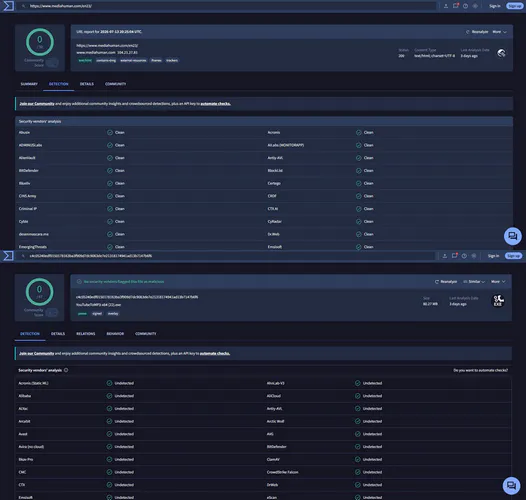Follow Join our Community link in lower banner
Image resolution: width=526 pixels, height=500 pixels.
[37, 353]
